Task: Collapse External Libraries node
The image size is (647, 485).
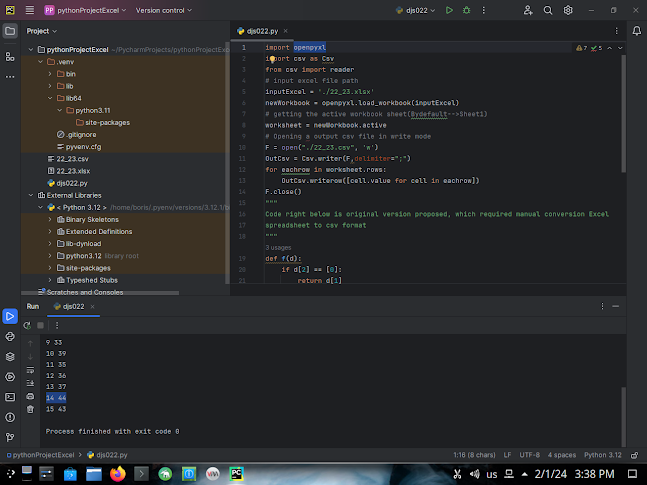Action: coord(31,195)
